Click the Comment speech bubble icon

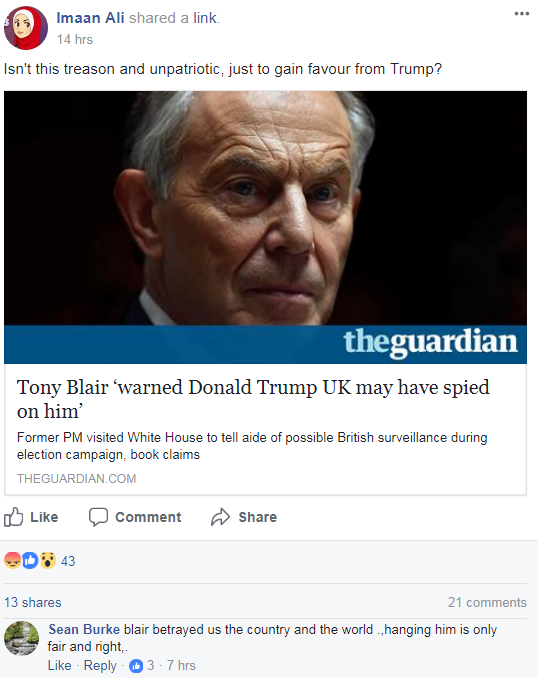click(98, 517)
